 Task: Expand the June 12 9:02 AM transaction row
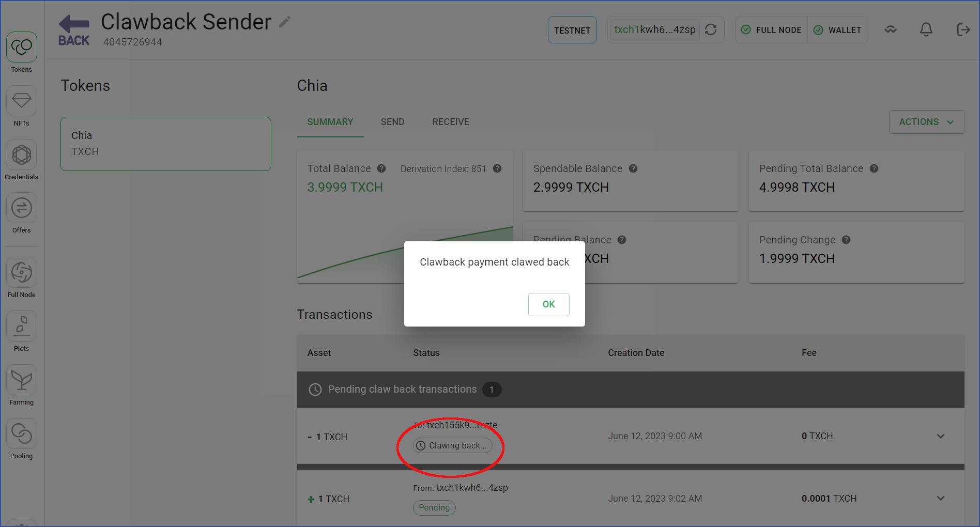pyautogui.click(x=941, y=498)
